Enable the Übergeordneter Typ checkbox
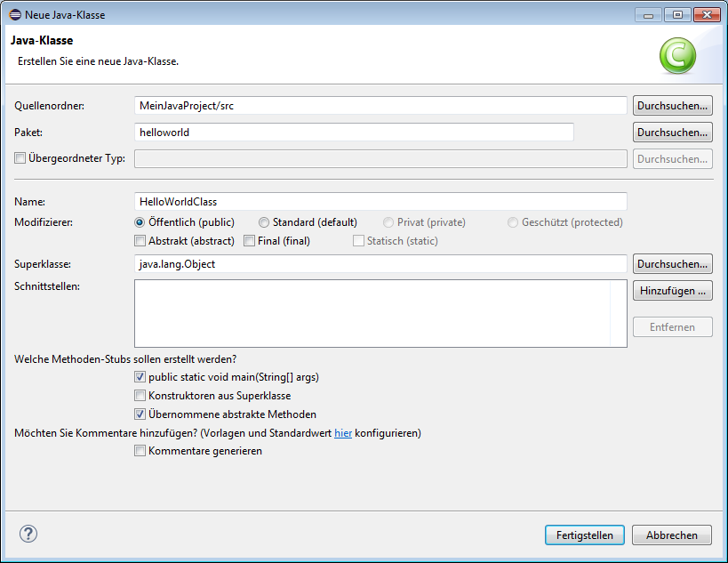Image resolution: width=728 pixels, height=563 pixels. (x=20, y=158)
